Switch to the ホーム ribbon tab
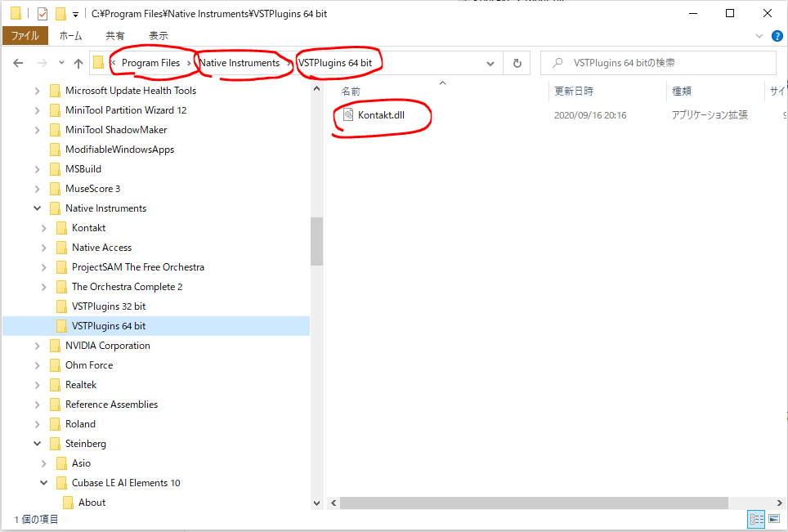The width and height of the screenshot is (788, 532). (70, 36)
